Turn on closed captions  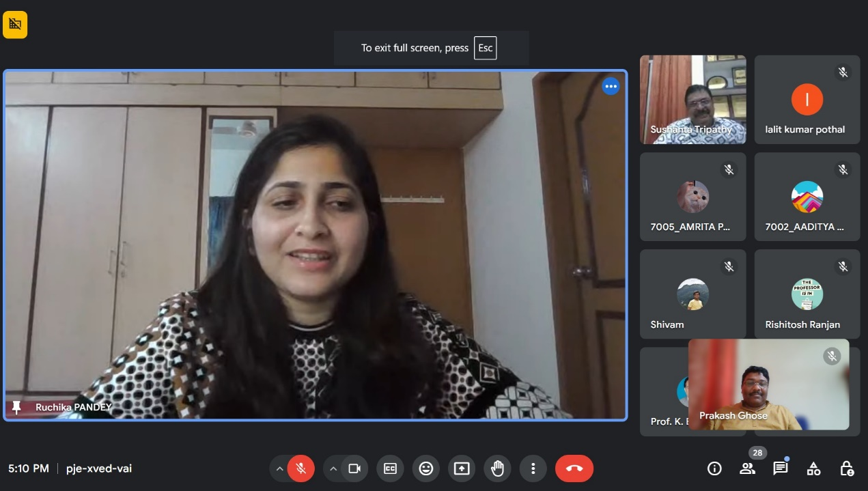[390, 468]
